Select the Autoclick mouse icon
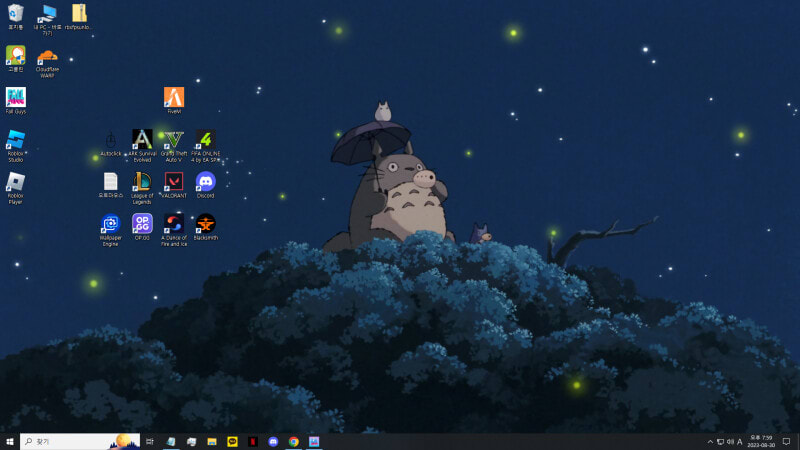800x450 pixels. point(111,143)
